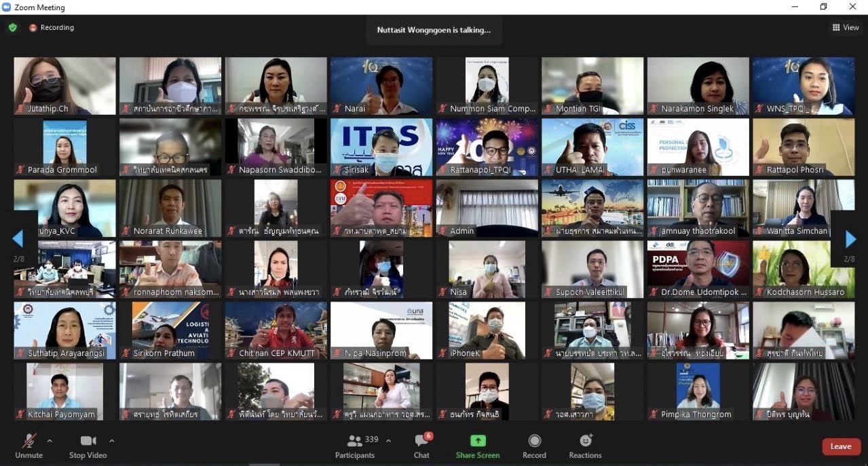
Task: Select Sirisak video tile
Action: 381,147
